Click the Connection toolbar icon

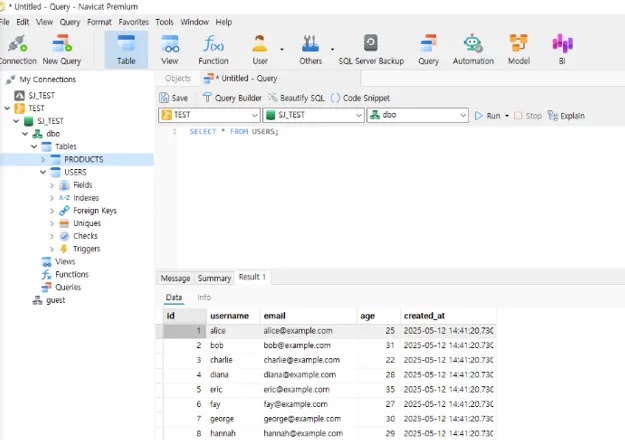(17, 50)
